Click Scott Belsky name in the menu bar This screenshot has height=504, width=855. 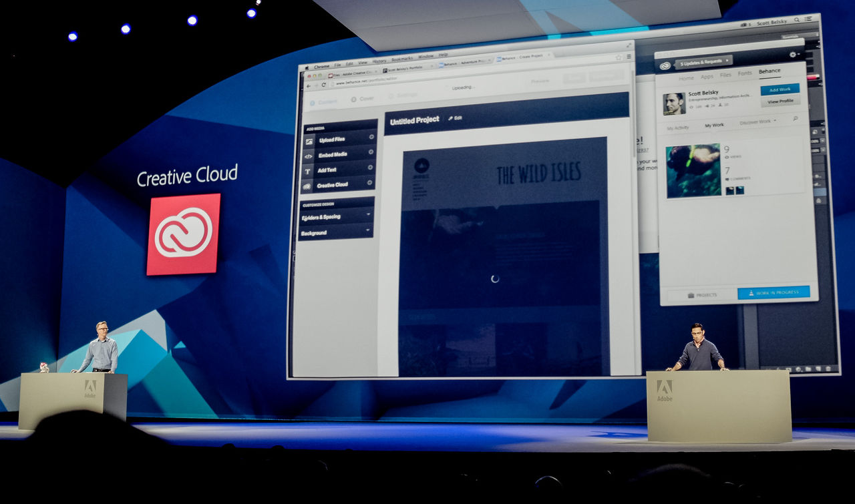tap(771, 22)
